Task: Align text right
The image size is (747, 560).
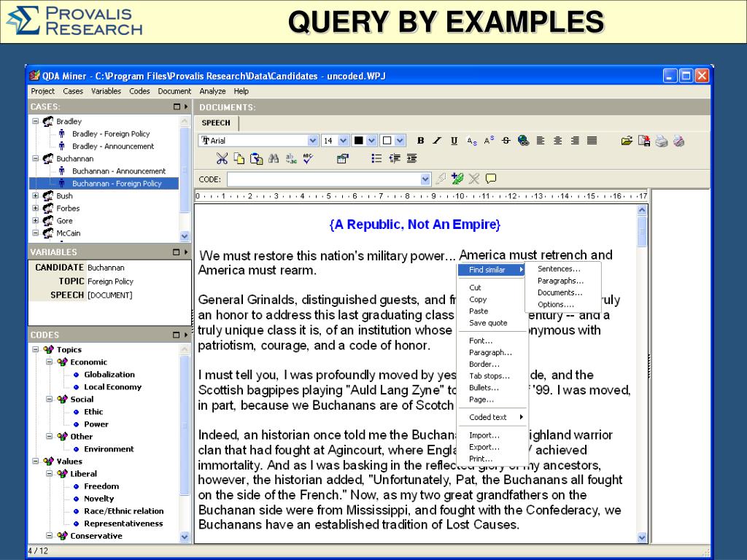Action: click(x=575, y=141)
